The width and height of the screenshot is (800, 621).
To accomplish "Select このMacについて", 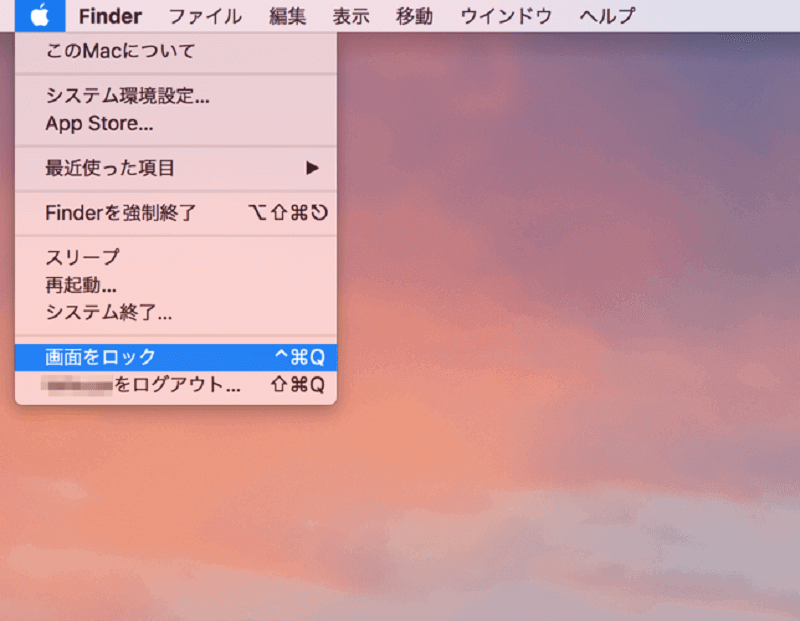I will [176, 51].
